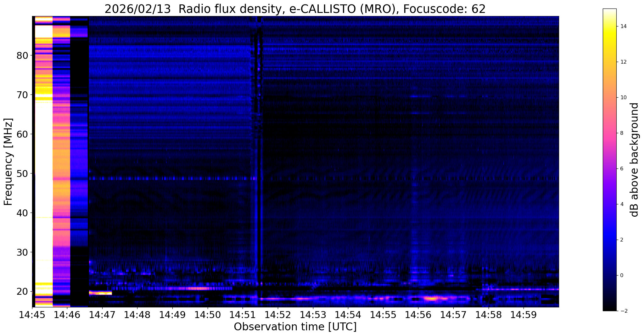
Task: Click the 14:59 time tick label
Action: tap(523, 314)
